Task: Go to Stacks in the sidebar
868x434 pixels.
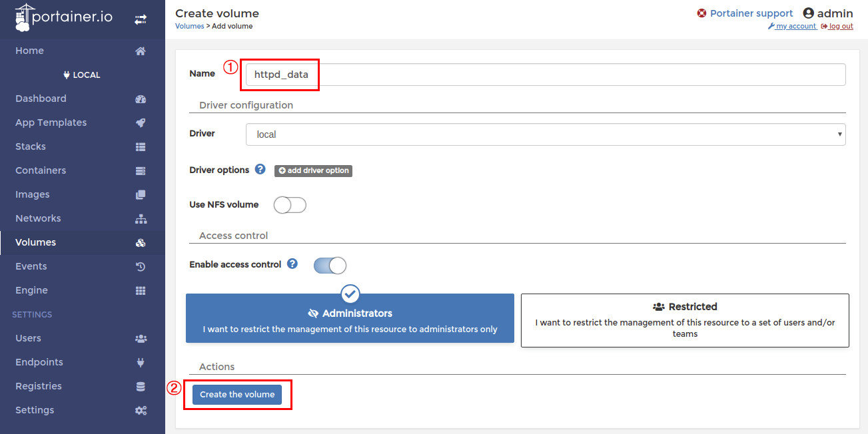Action: point(31,146)
